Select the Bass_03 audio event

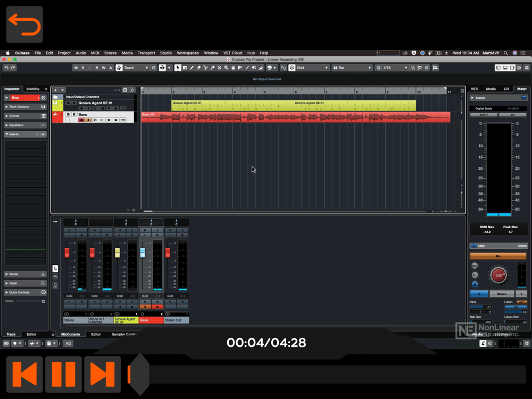[295, 117]
